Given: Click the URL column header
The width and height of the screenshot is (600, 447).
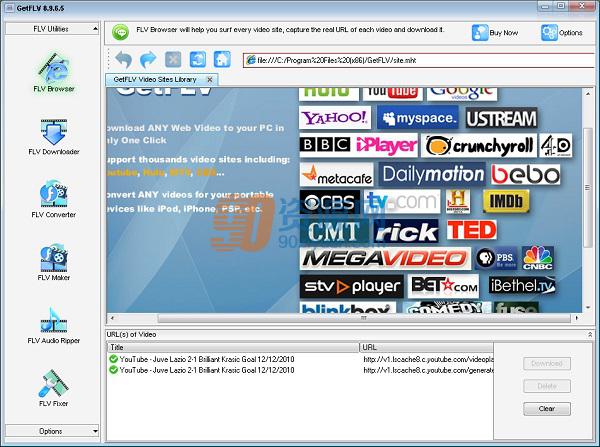Looking at the screenshot, I should click(427, 347).
